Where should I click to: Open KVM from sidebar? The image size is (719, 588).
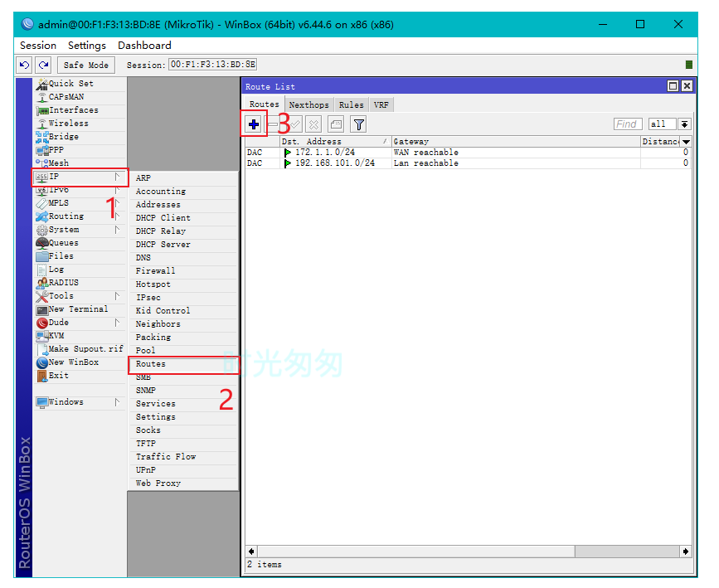point(80,336)
